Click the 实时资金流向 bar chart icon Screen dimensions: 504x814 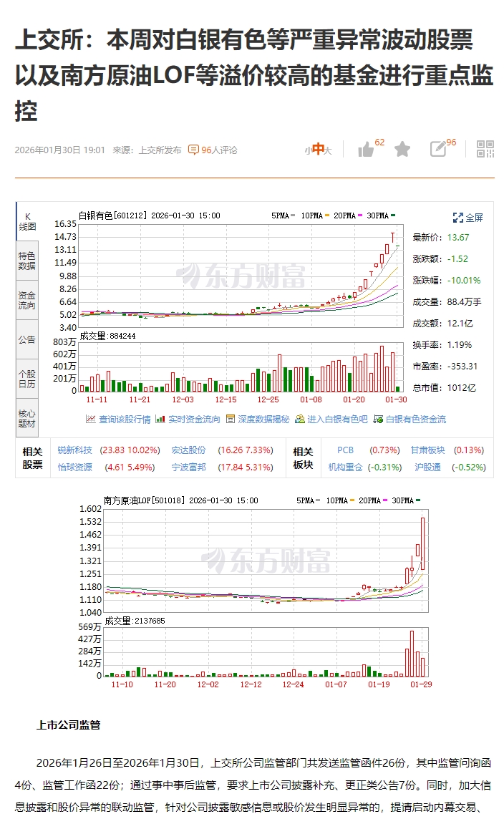[160, 419]
